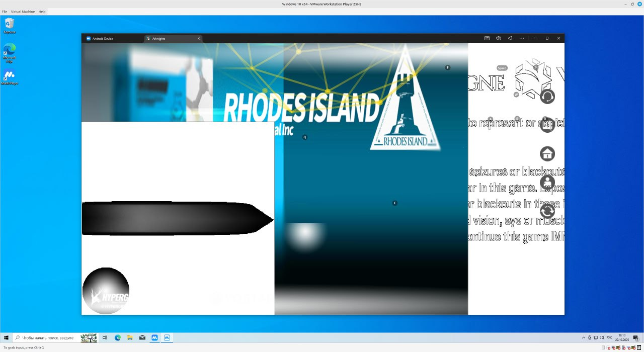Image resolution: width=644 pixels, height=352 pixels.
Task: Expand the system tray hidden icons
Action: click(x=584, y=337)
